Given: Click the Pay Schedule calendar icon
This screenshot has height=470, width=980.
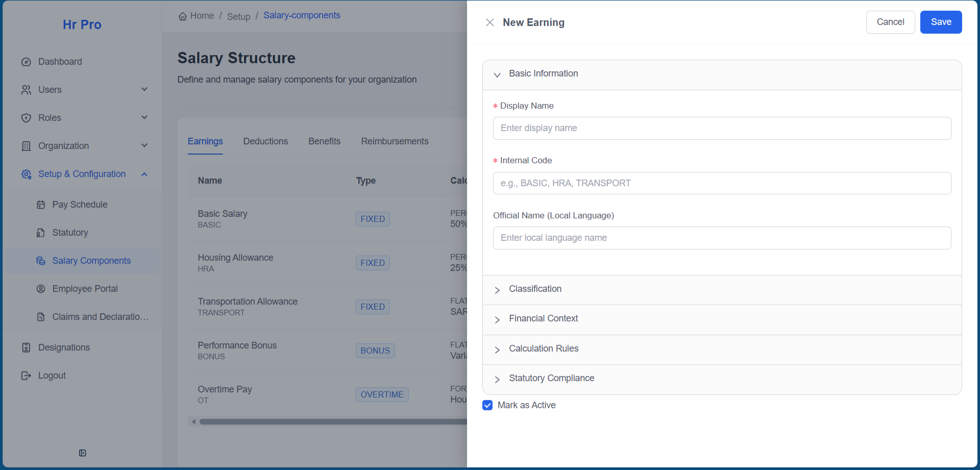Looking at the screenshot, I should tap(41, 205).
